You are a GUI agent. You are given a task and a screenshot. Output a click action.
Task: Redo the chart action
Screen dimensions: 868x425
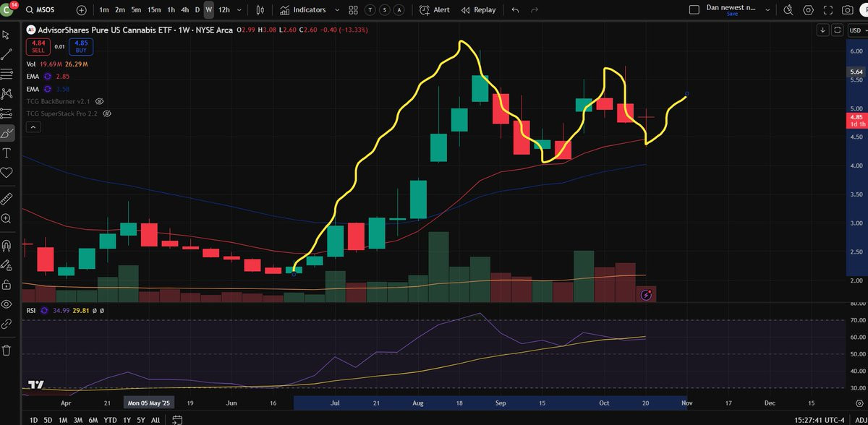point(535,10)
